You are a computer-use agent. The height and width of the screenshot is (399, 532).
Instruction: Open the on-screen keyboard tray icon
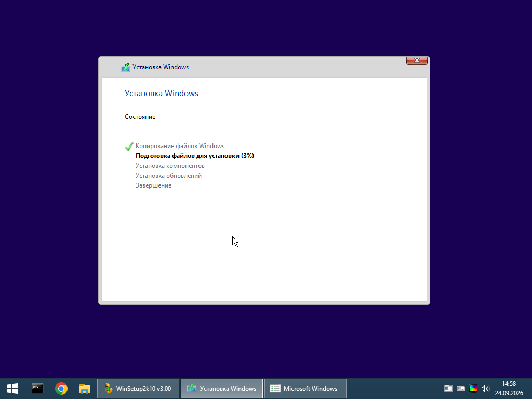tap(461, 389)
